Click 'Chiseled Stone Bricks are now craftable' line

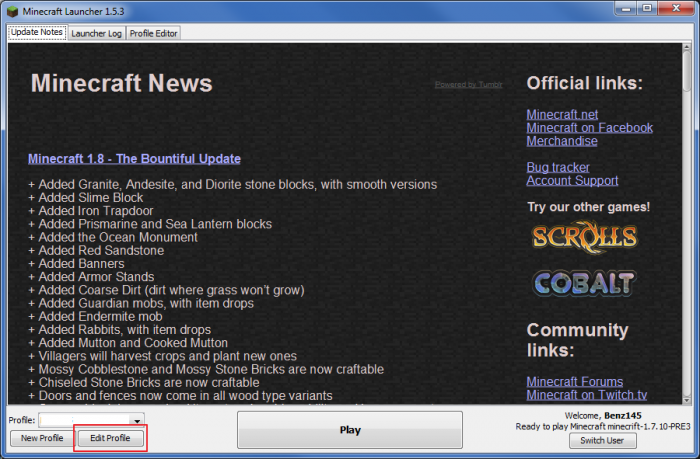point(144,383)
